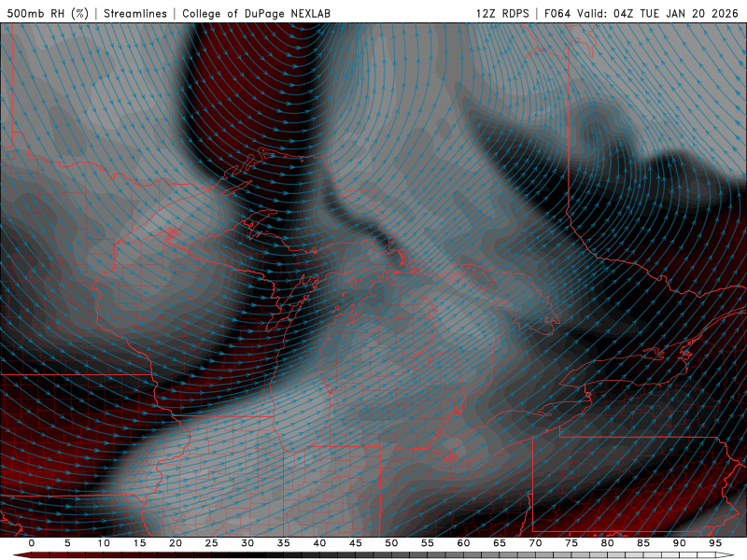Select the "90" legend value
Screen dimensions: 747x560
point(679,543)
